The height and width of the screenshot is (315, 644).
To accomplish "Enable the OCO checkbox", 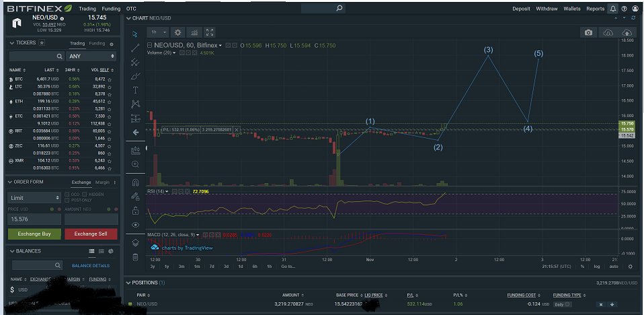I will pyautogui.click(x=67, y=194).
